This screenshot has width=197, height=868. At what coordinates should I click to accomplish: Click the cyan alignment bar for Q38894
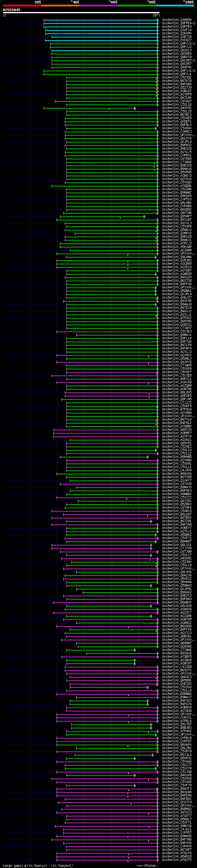pyautogui.click(x=101, y=20)
